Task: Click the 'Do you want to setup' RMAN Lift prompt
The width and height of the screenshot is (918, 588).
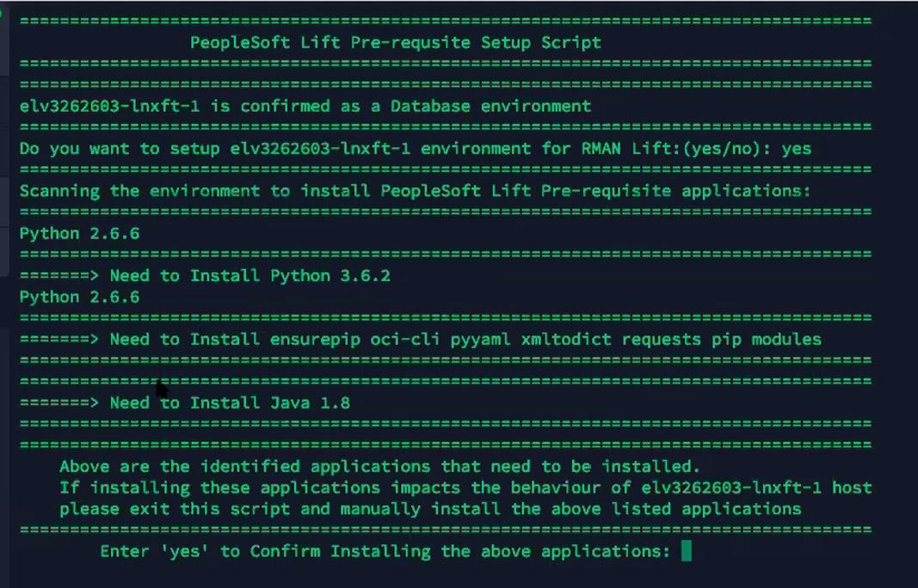Action: [416, 149]
